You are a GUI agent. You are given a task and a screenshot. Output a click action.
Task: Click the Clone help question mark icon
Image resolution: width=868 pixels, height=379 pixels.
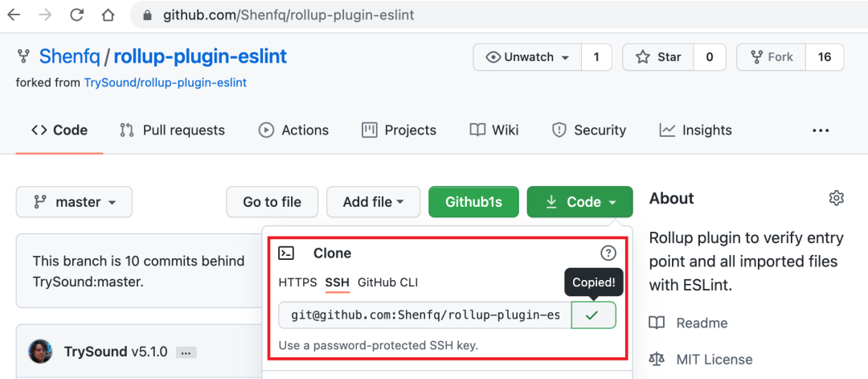click(608, 253)
